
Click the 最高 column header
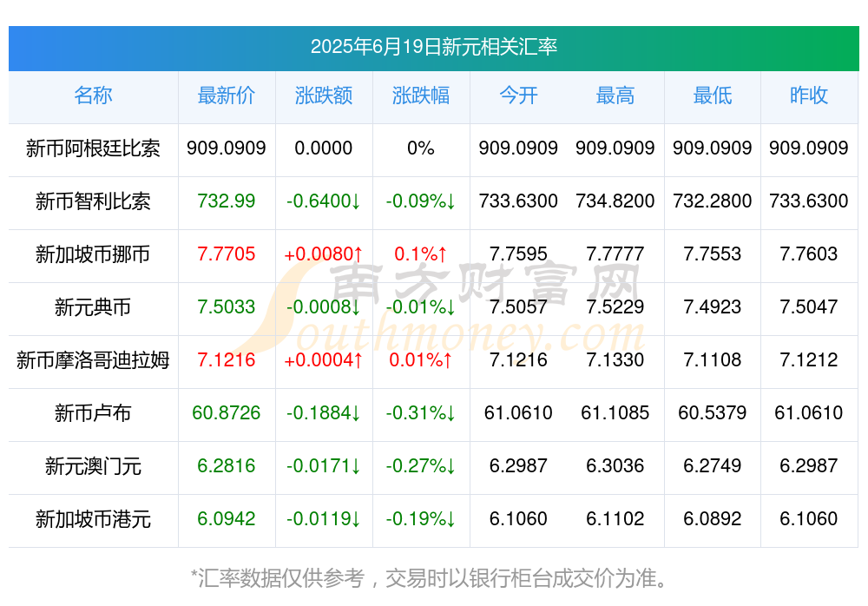tap(615, 96)
